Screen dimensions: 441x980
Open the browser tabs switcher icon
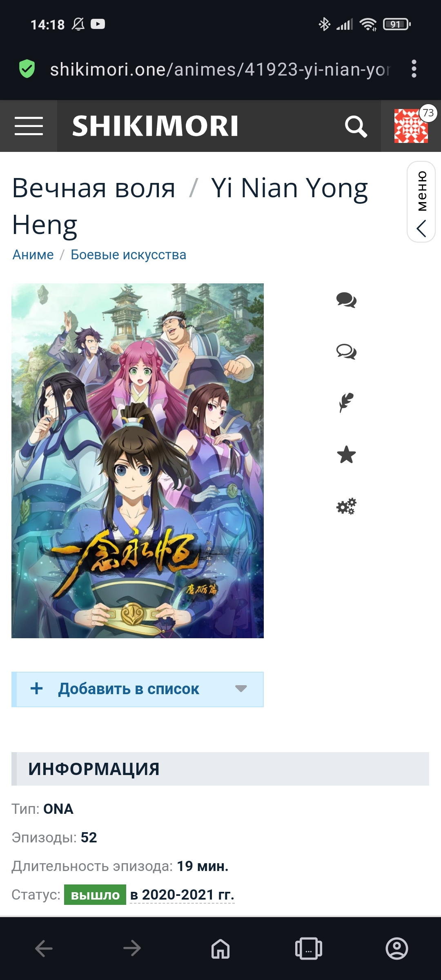[x=309, y=948]
